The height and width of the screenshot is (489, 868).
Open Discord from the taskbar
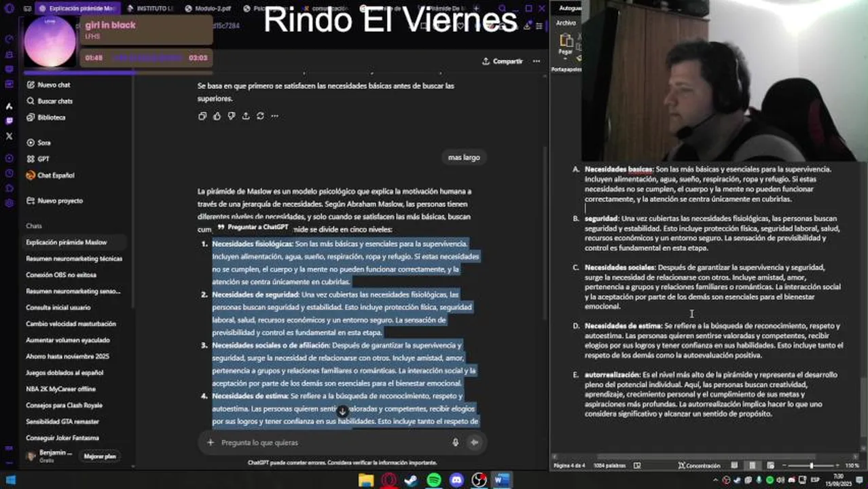pos(456,480)
